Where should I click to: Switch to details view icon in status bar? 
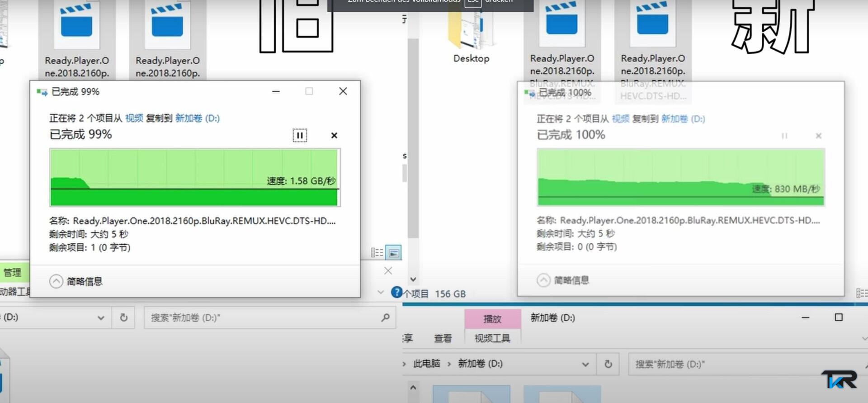377,253
